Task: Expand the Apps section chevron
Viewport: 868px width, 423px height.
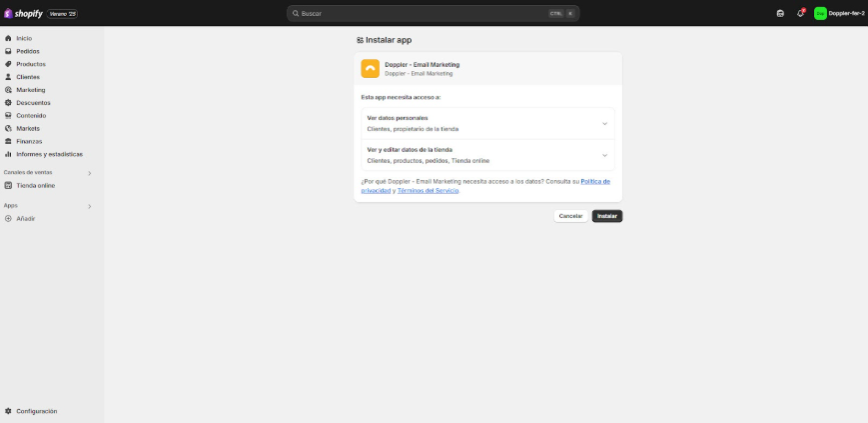Action: (x=89, y=206)
